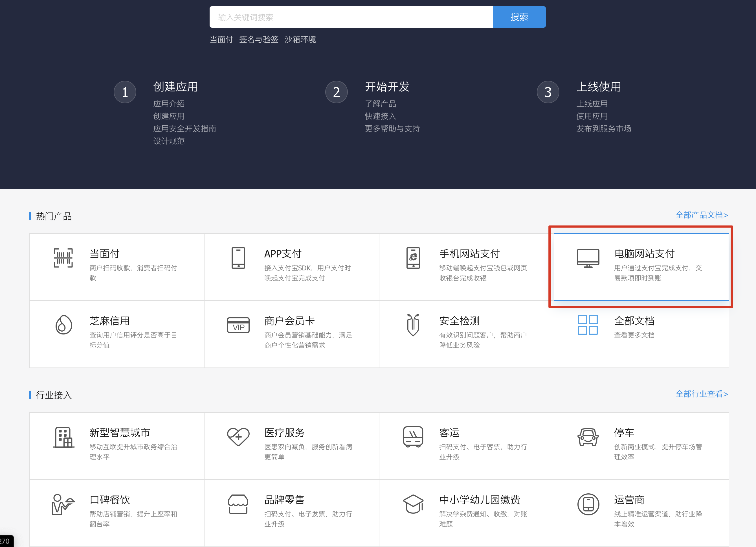Click the 安全检测 shield icon
The image size is (756, 547).
413,325
